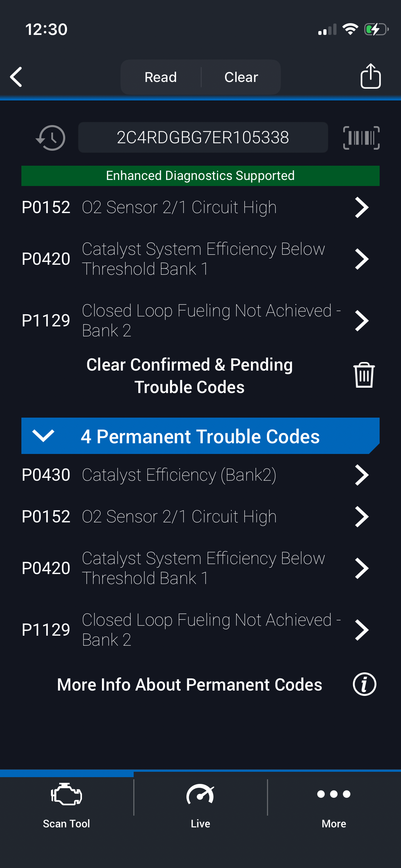
Task: Tap the trash can clear codes icon
Action: 364,375
